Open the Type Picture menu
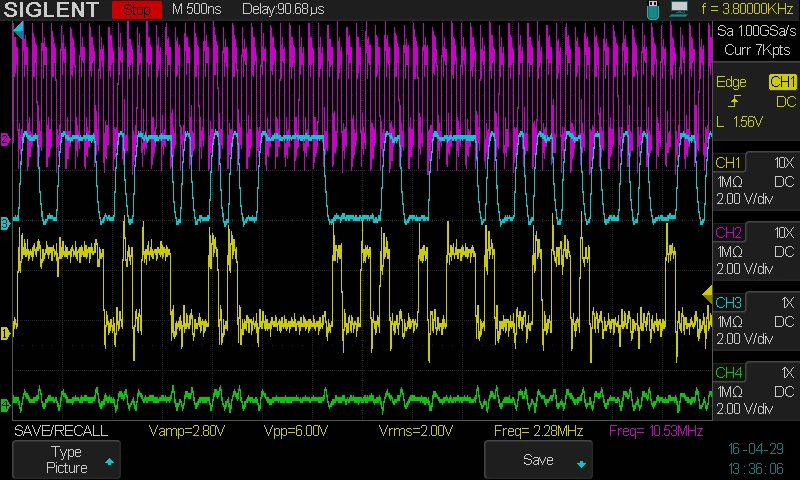The height and width of the screenshot is (480, 800). tap(66, 460)
